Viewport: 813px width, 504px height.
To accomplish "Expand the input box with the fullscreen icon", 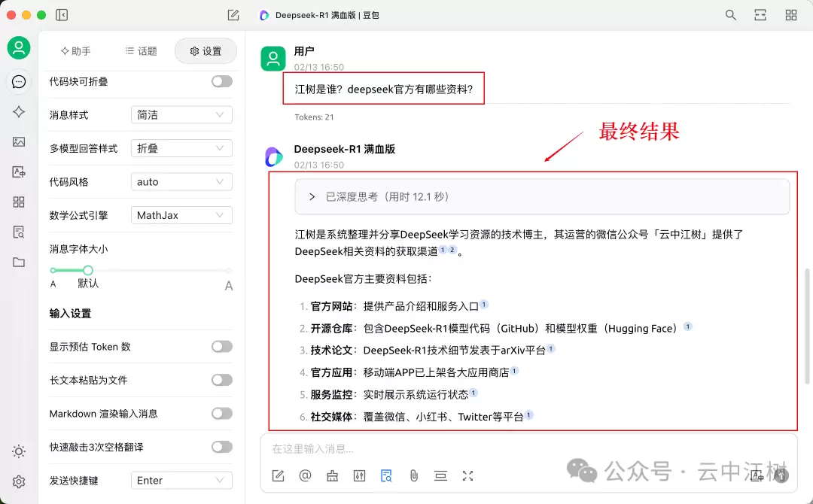I will [x=467, y=475].
